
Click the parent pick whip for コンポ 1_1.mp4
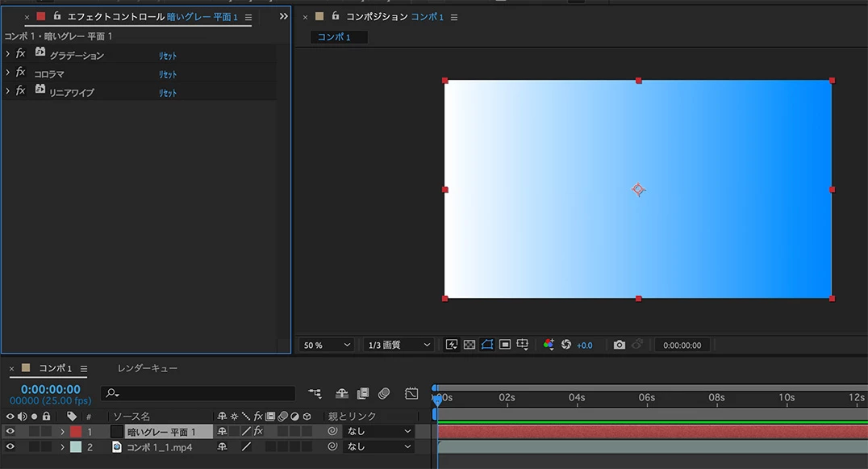point(332,446)
